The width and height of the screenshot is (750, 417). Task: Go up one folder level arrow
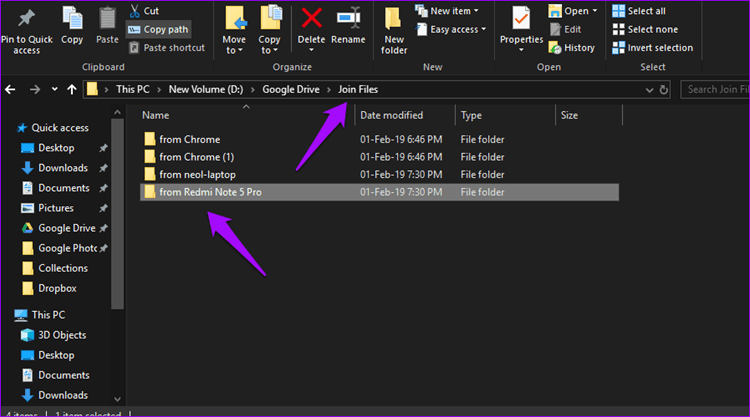pyautogui.click(x=72, y=89)
